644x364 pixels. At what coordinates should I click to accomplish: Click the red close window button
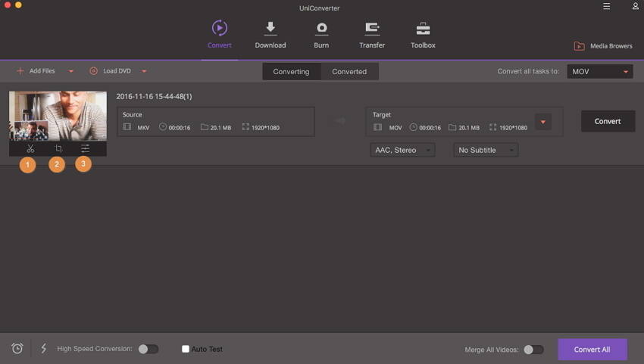tap(8, 5)
